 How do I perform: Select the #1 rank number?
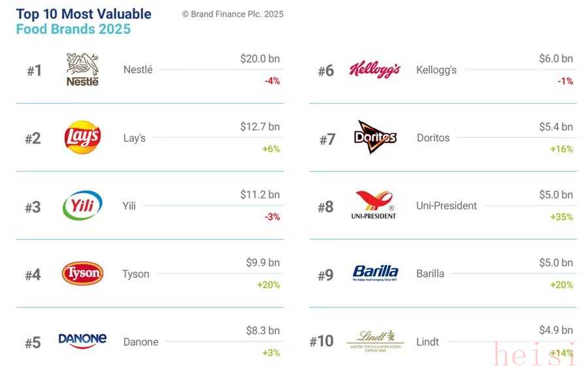[34, 70]
